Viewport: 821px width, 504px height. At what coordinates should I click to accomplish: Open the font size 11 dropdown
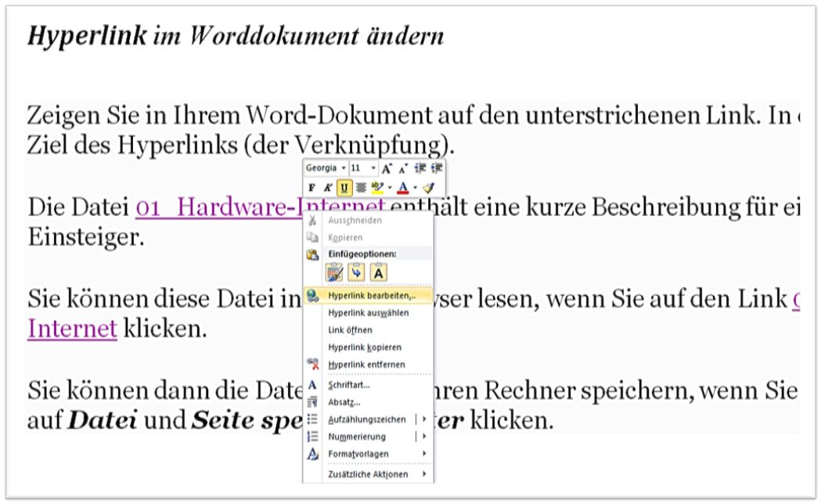(373, 167)
